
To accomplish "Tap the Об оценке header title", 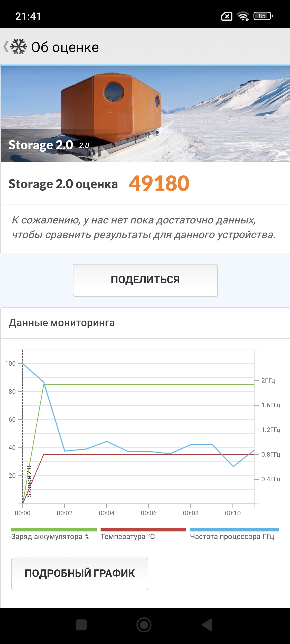I will pos(65,47).
